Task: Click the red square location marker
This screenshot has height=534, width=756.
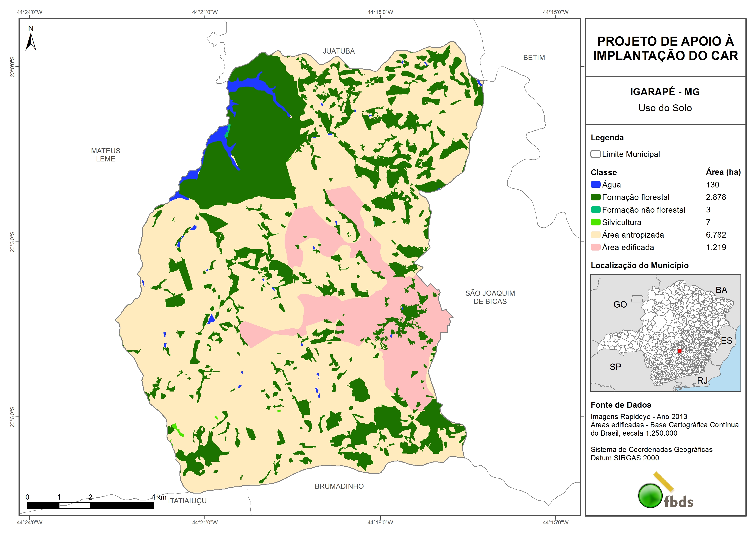Action: point(679,351)
